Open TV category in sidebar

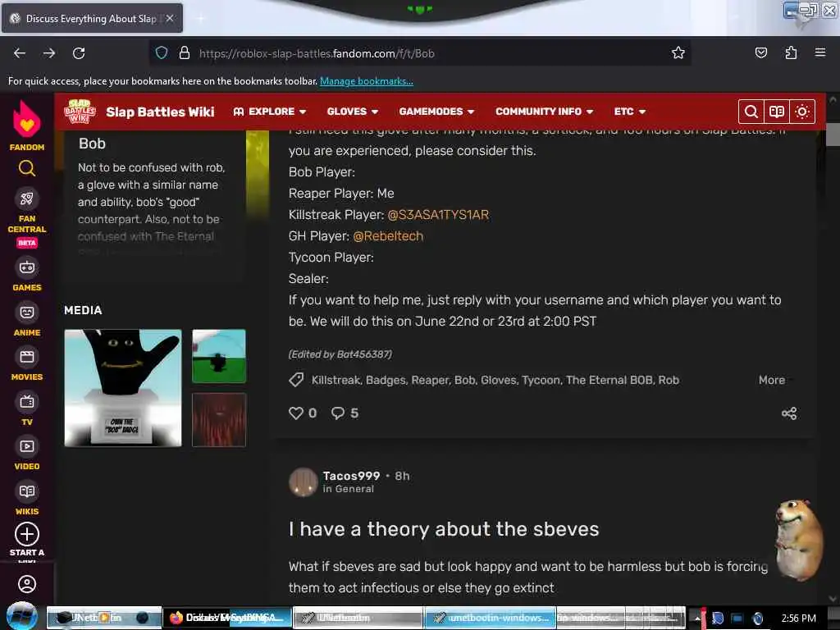[x=27, y=410]
